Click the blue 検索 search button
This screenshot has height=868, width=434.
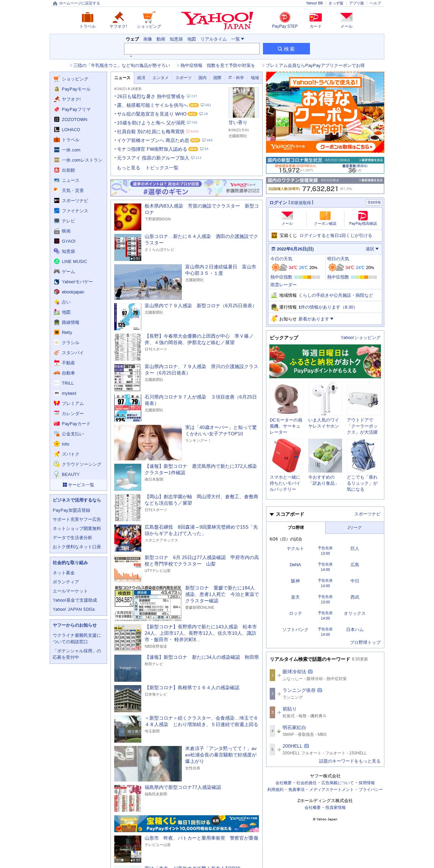(286, 49)
